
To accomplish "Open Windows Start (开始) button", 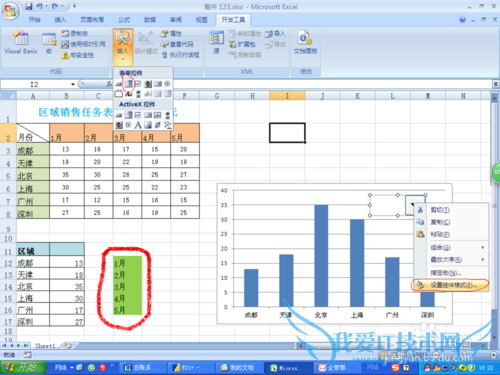I will pyautogui.click(x=23, y=368).
